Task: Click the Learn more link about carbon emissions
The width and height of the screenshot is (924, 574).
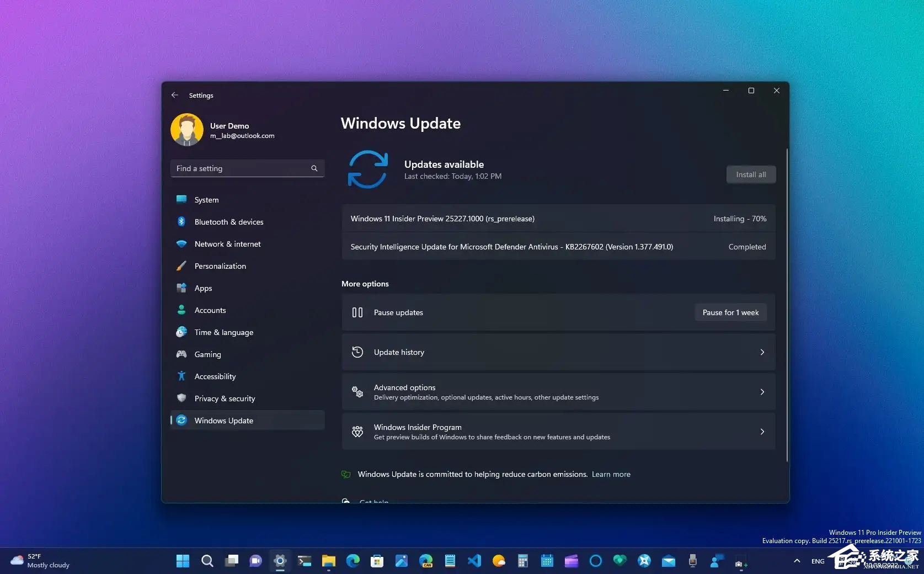Action: pyautogui.click(x=611, y=474)
